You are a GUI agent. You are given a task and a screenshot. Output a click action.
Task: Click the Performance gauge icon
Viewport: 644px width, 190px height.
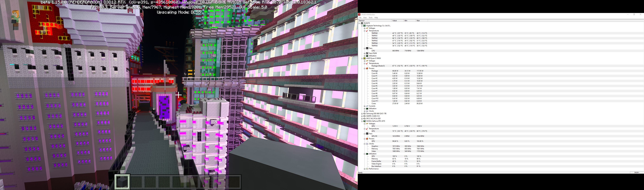[367, 169]
